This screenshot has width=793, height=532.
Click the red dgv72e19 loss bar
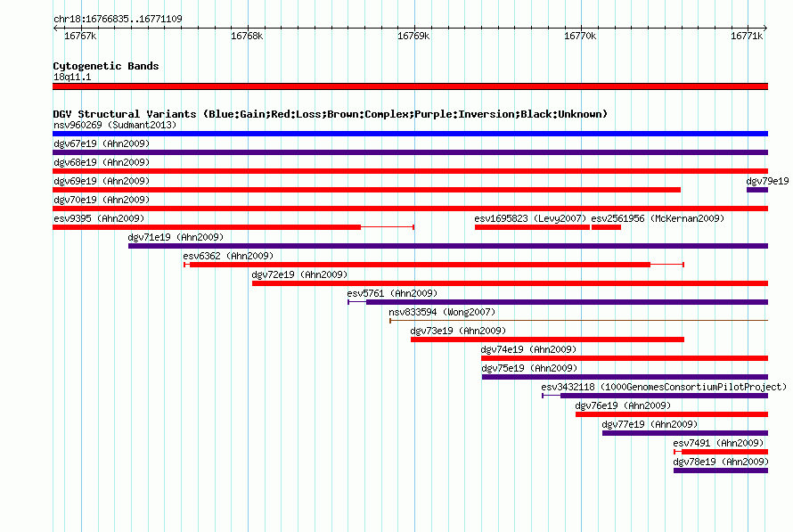click(510, 283)
